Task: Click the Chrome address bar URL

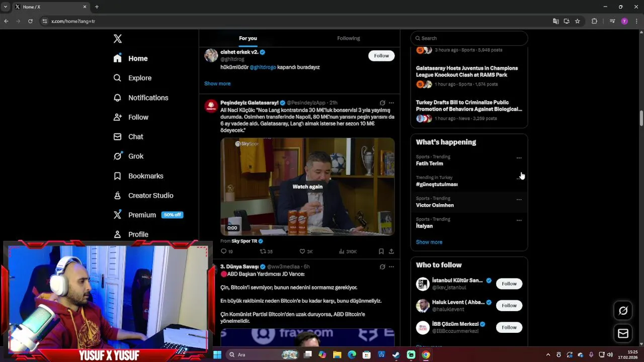Action: [73, 21]
